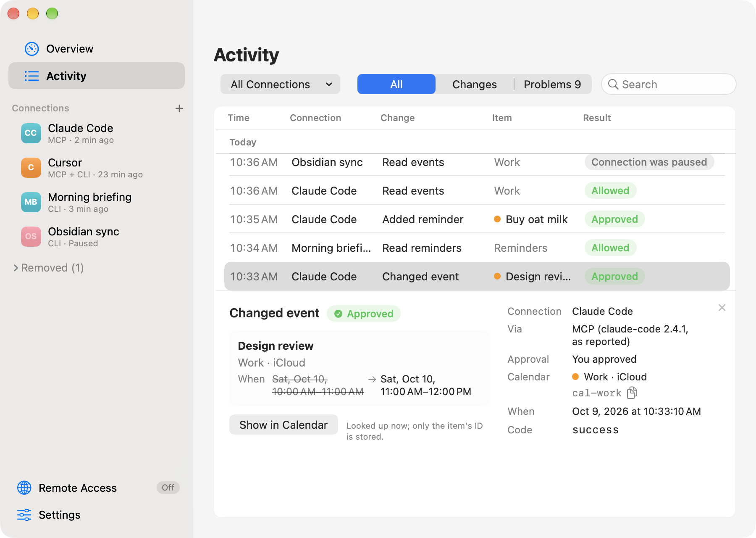The image size is (756, 538).
Task: Open Overview in the sidebar
Action: (x=97, y=49)
